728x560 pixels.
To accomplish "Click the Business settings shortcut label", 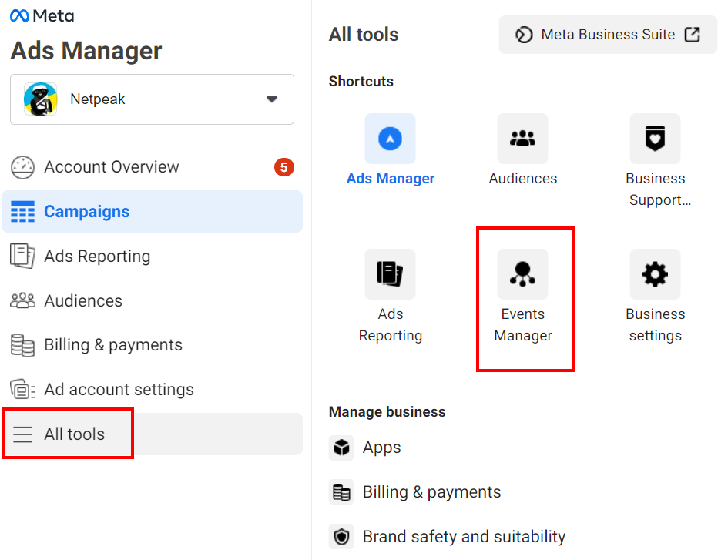I will pos(656,324).
